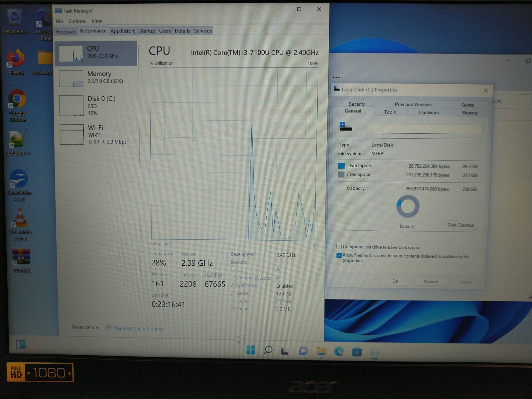Open Previous Versions tab
This screenshot has height=399, width=532.
tap(413, 104)
